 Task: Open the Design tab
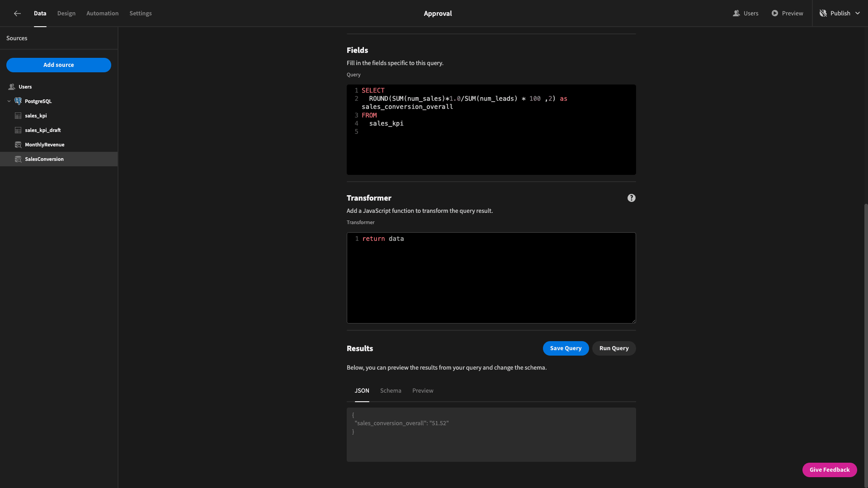(66, 14)
